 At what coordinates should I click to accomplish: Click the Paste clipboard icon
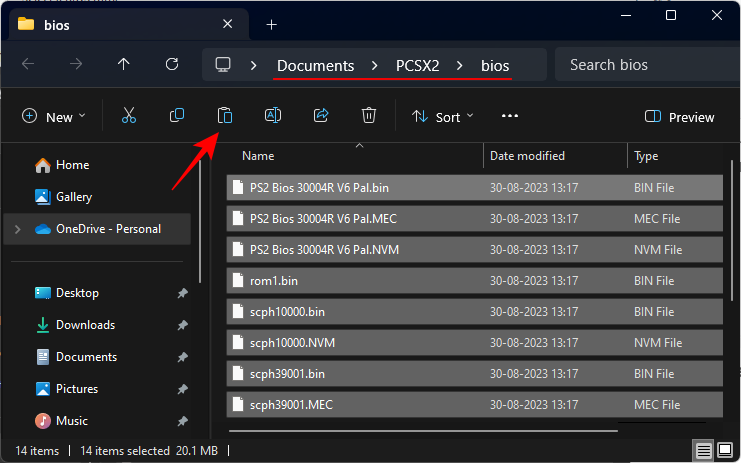click(225, 115)
